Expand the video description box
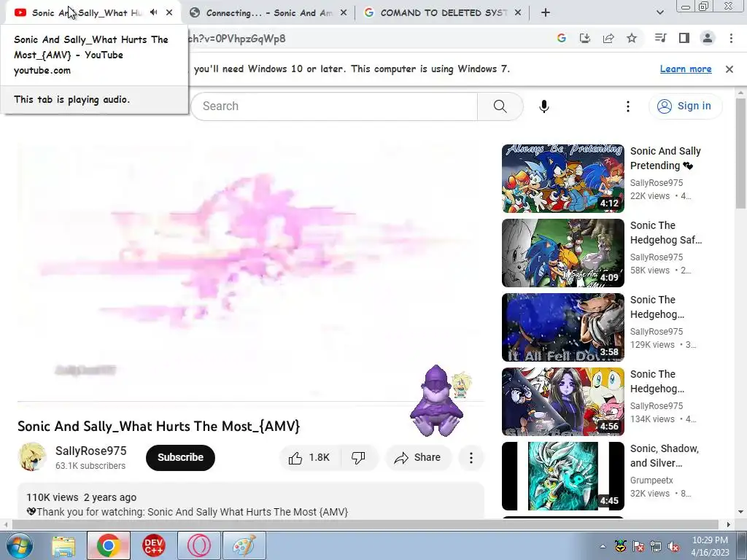747x560 pixels. pyautogui.click(x=251, y=501)
